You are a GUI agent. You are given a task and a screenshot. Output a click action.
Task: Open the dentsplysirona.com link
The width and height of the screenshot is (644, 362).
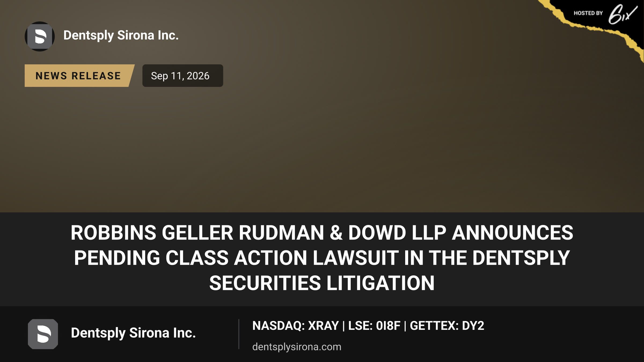(x=297, y=347)
